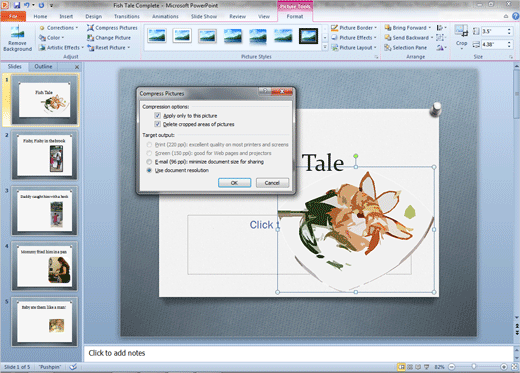
Task: Open the Outline tab in slide pane
Action: coord(43,67)
